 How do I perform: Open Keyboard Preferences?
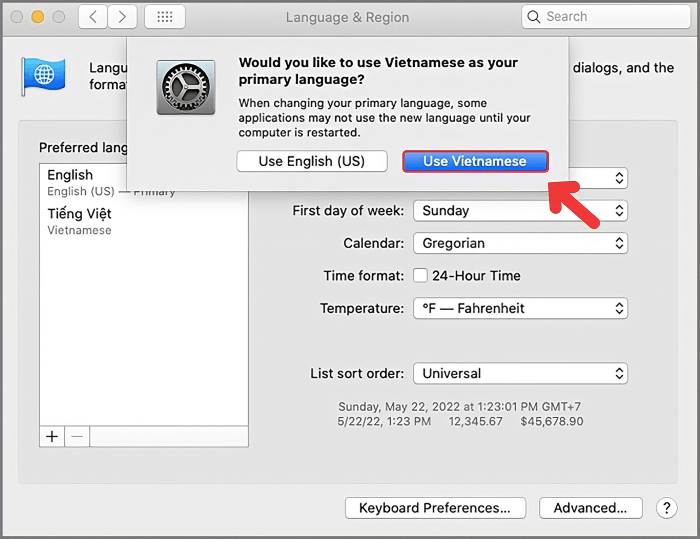point(435,508)
